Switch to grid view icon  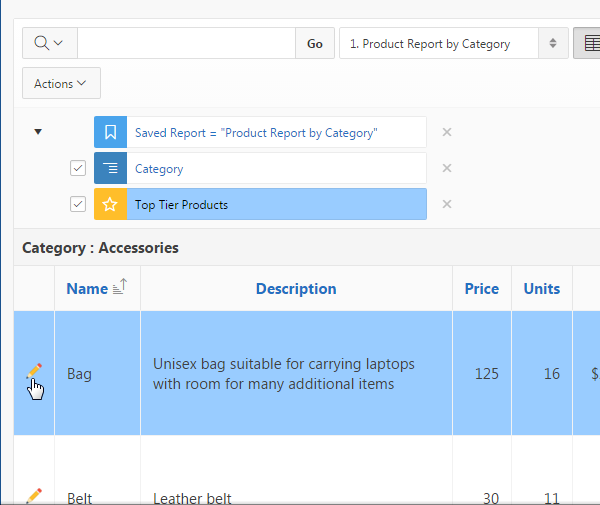pyautogui.click(x=589, y=44)
